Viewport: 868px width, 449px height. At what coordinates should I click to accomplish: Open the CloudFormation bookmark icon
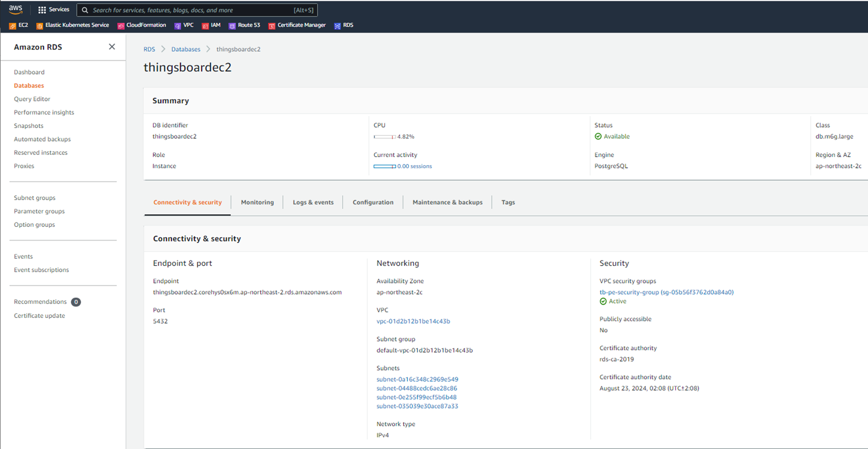[121, 26]
